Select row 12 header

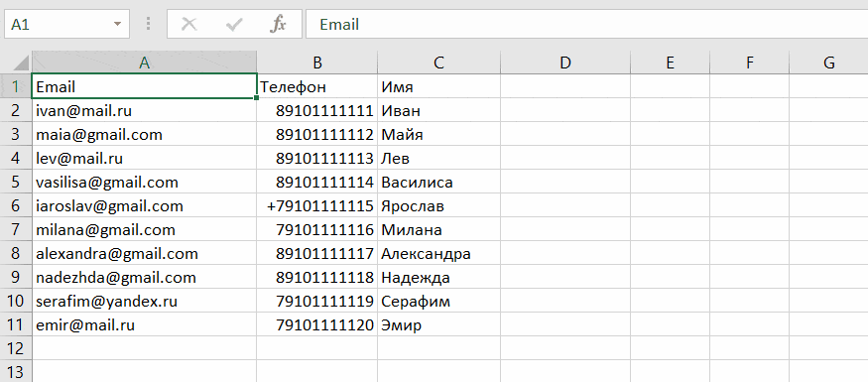(16, 348)
